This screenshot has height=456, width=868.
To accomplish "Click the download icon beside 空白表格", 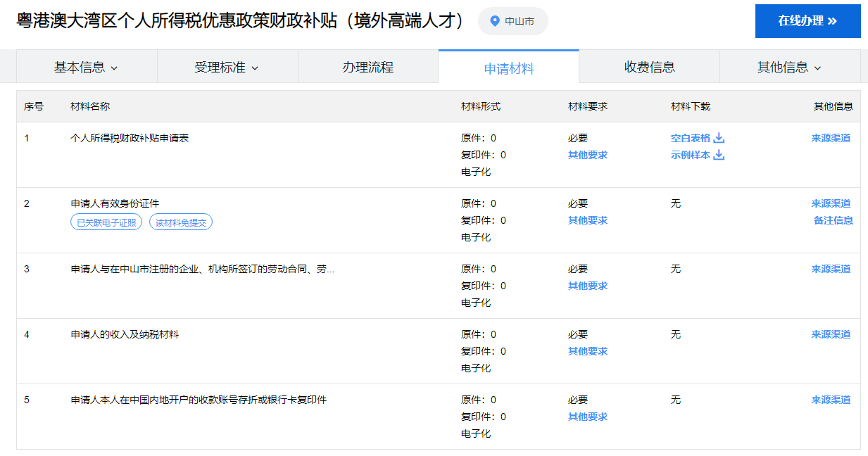I will [719, 138].
